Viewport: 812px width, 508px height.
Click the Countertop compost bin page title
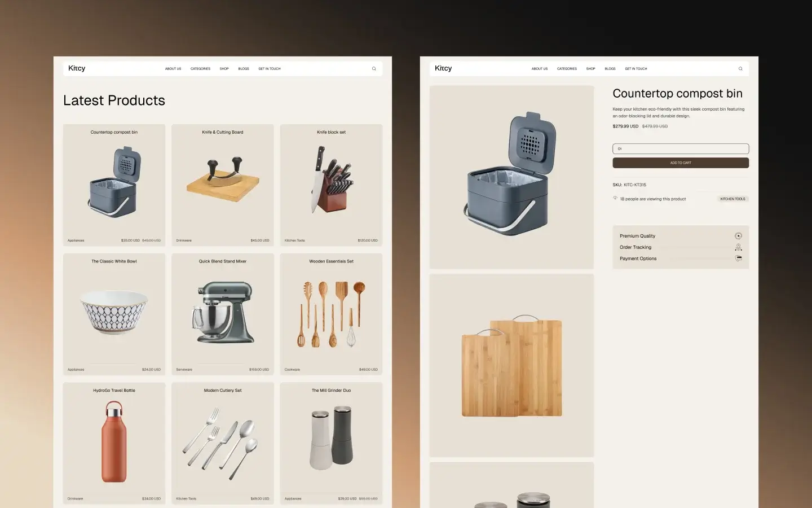click(677, 94)
